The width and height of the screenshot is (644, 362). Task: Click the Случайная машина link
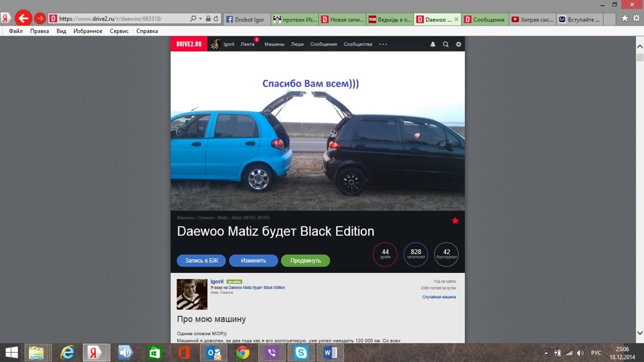pos(439,297)
